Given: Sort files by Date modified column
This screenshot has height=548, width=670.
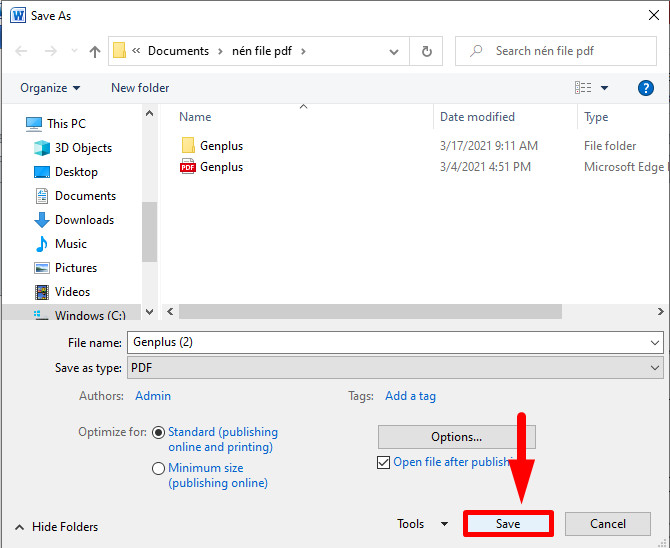Looking at the screenshot, I should pos(477,117).
